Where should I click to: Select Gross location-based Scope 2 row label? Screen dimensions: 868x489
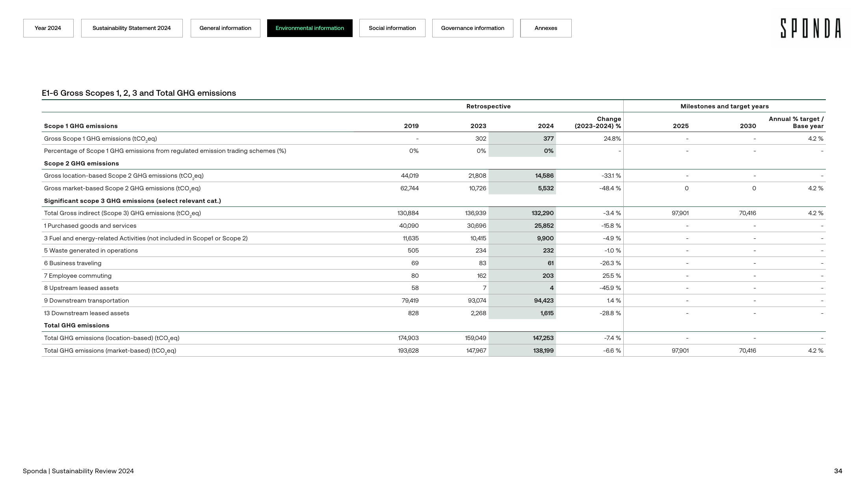coord(124,176)
